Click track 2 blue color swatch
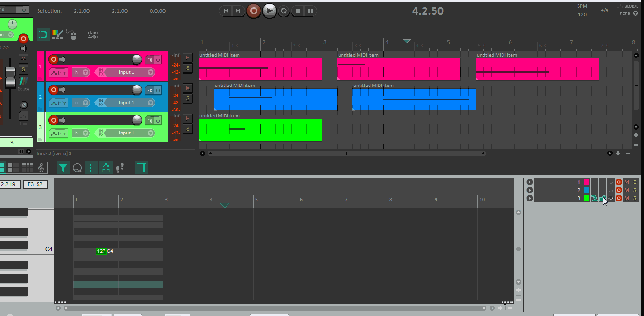This screenshot has height=316, width=644. 587,190
